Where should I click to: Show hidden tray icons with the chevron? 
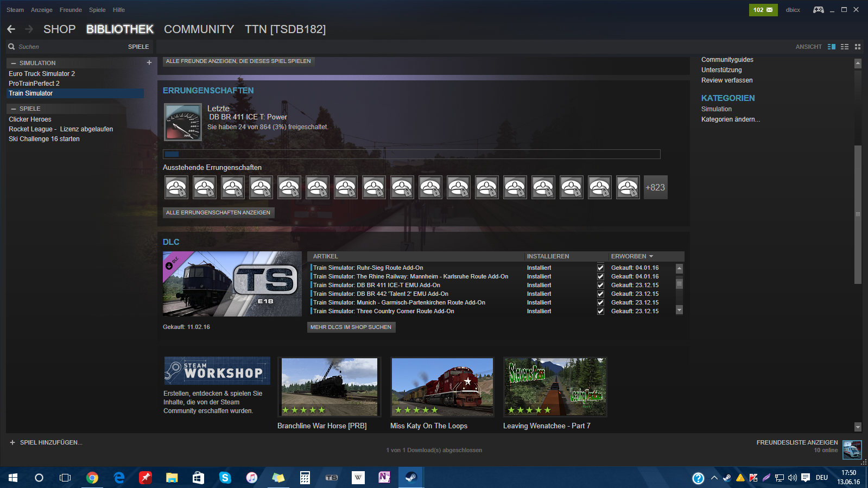[714, 478]
